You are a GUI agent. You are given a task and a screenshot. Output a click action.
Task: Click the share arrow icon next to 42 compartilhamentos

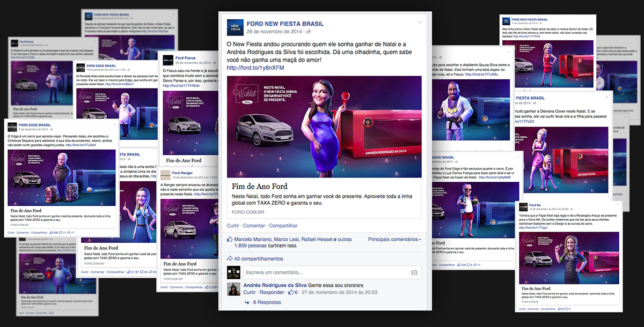(x=230, y=258)
